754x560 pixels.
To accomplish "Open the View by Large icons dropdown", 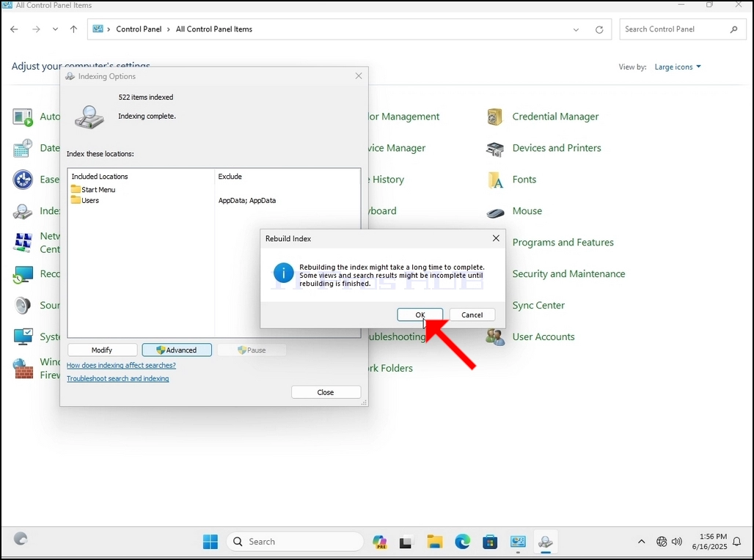I will click(x=678, y=67).
